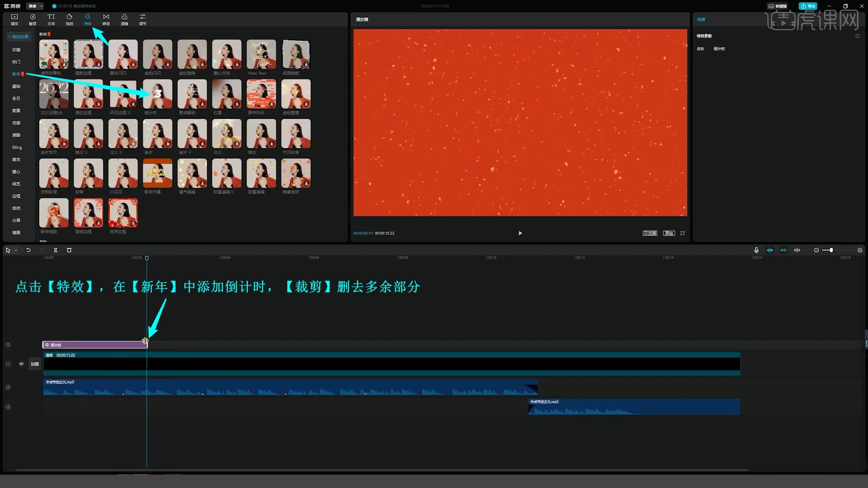This screenshot has width=868, height=488.
Task: Reset effect parameters in the right panel
Action: pyautogui.click(x=857, y=36)
